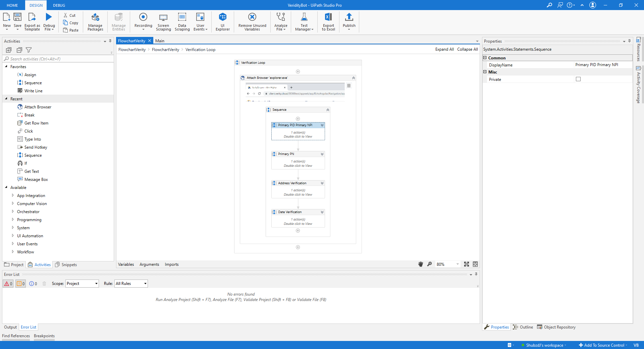
Task: Open the Rule dropdown
Action: (131, 284)
